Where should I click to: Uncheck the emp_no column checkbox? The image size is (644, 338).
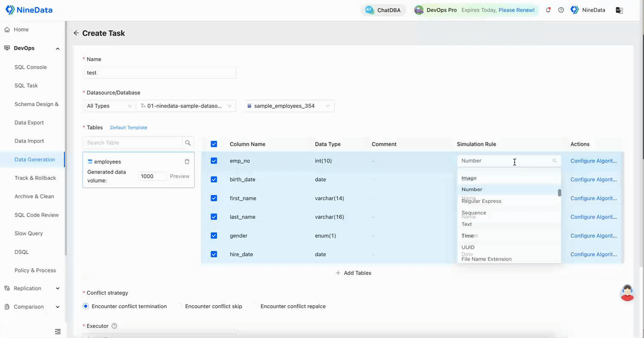click(x=214, y=161)
